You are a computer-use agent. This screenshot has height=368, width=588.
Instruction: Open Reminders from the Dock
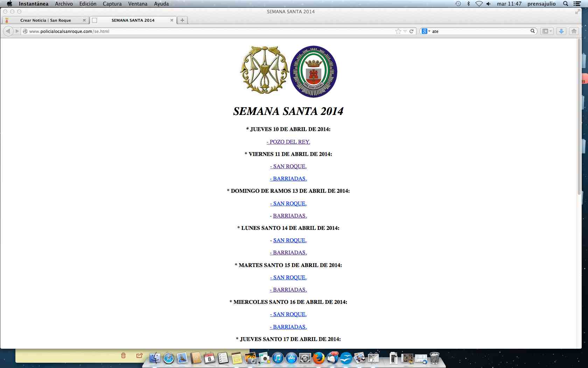coord(223,358)
